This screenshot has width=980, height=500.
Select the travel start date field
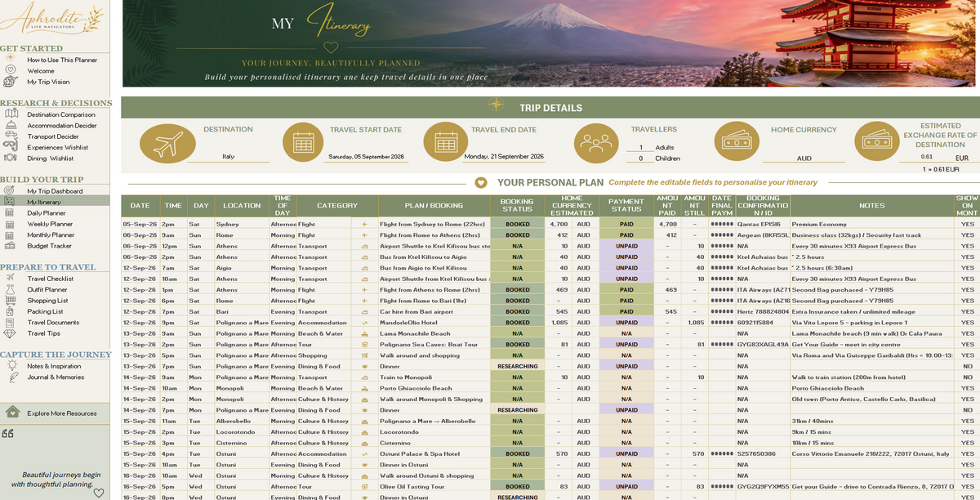pos(365,156)
